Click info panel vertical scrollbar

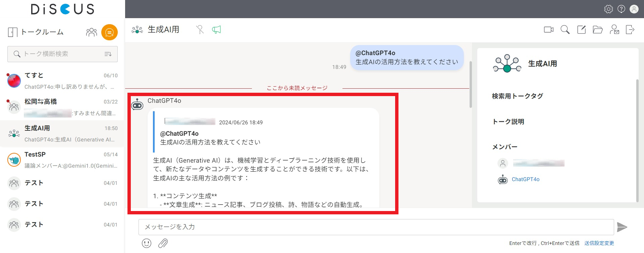(x=637, y=140)
